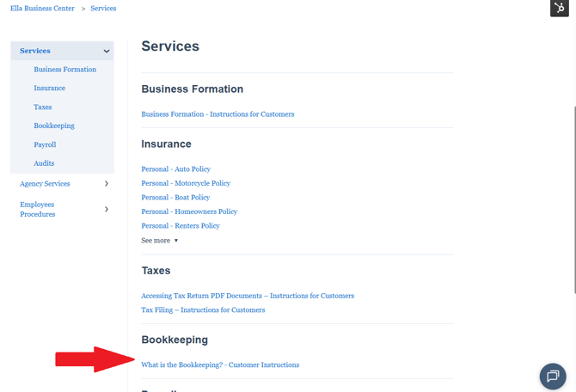Viewport: 576px width, 392px height.
Task: Open the chat widget bubble
Action: point(553,377)
